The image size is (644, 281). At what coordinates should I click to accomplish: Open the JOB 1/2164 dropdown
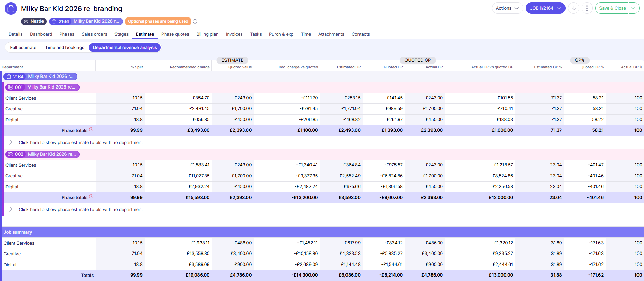coord(545,8)
